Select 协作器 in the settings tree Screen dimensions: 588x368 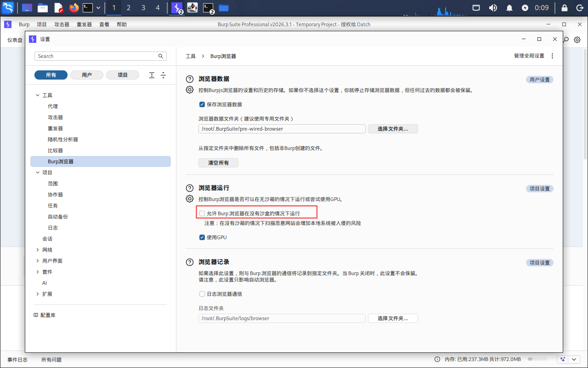pyautogui.click(x=56, y=195)
